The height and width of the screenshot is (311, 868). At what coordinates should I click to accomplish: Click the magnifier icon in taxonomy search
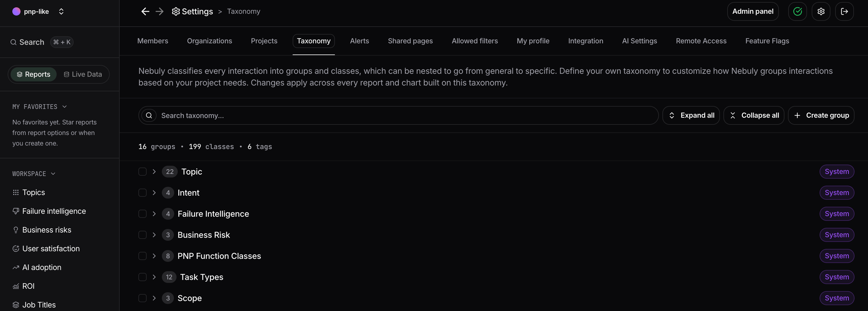click(149, 115)
